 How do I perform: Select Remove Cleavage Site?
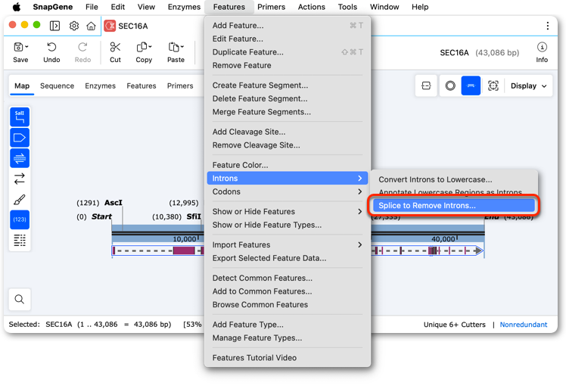point(288,145)
